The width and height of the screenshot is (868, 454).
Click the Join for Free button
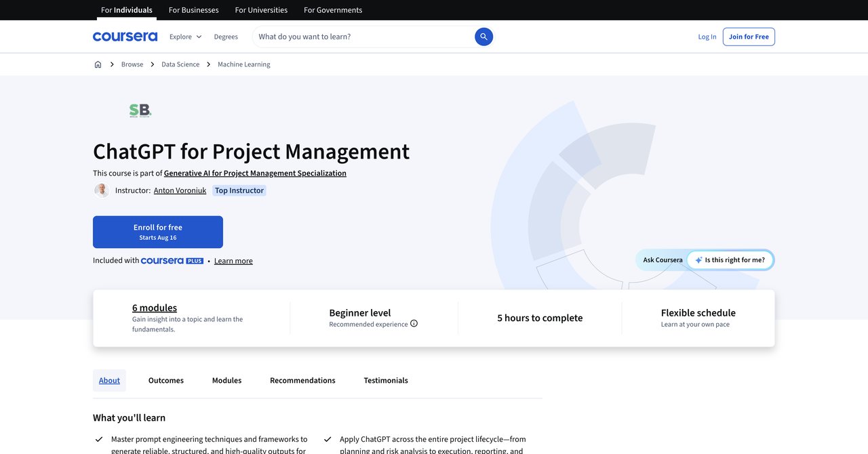tap(749, 37)
